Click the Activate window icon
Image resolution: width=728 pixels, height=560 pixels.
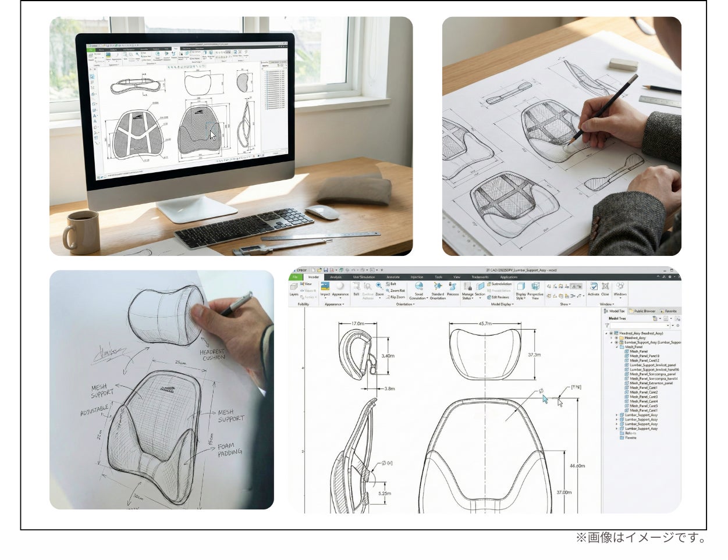[593, 287]
